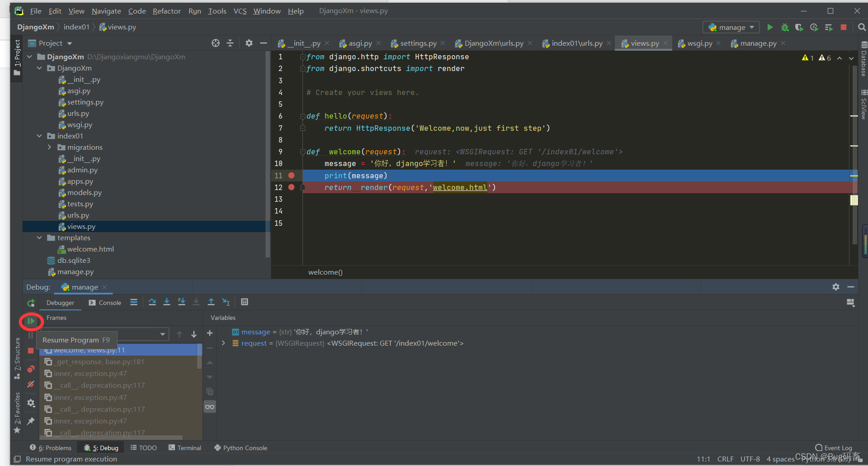868x466 pixels.
Task: Open the 6: Problems tool window
Action: tap(51, 448)
